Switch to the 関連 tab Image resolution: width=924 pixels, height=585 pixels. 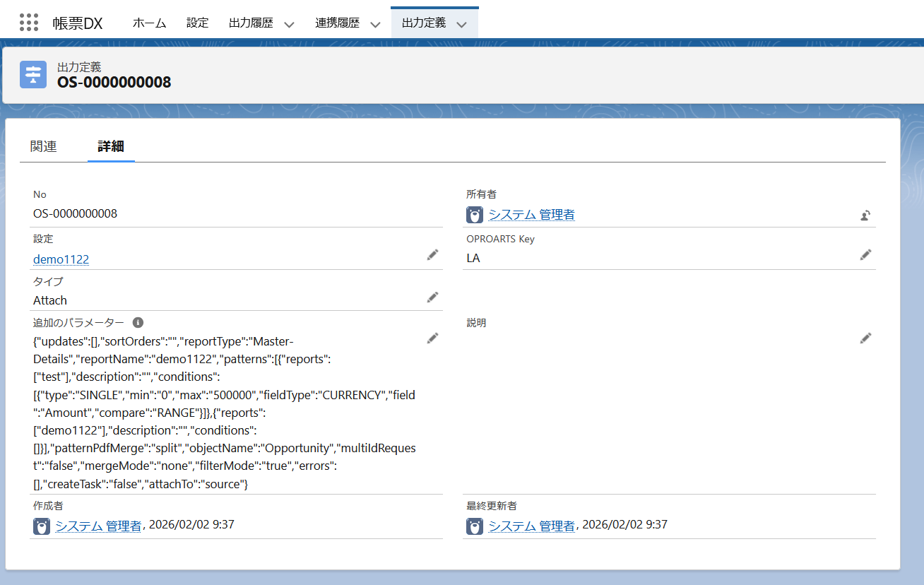coord(44,146)
